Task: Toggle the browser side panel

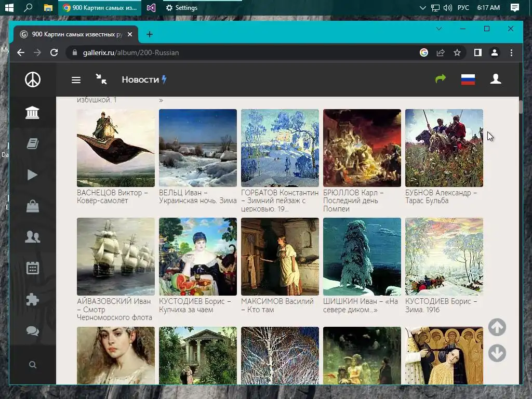Action: point(478,52)
